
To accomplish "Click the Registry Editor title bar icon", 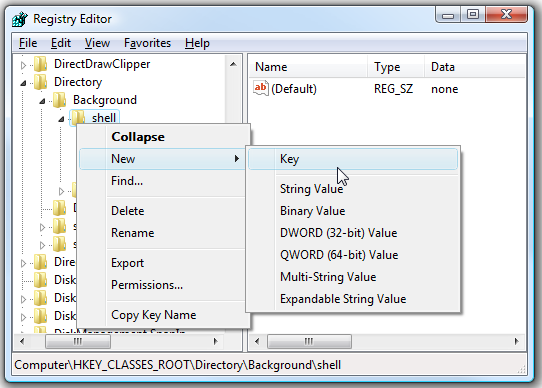I will 20,19.
